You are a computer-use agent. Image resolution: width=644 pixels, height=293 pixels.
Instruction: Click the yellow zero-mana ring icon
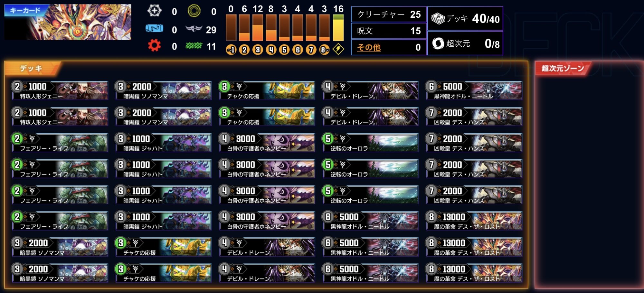tap(194, 11)
